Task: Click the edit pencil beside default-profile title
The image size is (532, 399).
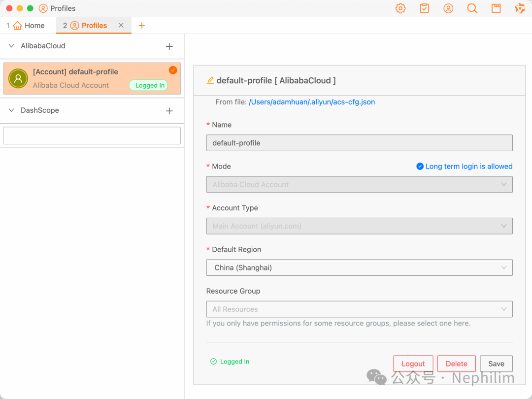Action: click(210, 80)
